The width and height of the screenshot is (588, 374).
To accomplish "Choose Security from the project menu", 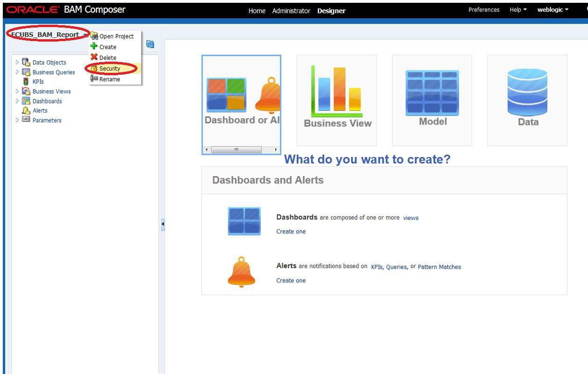I will click(x=110, y=68).
